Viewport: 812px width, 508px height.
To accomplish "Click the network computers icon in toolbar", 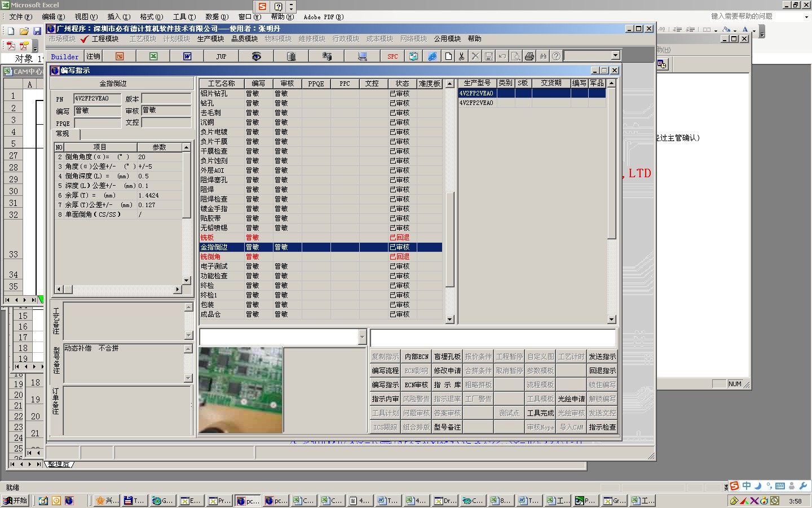I will [326, 56].
